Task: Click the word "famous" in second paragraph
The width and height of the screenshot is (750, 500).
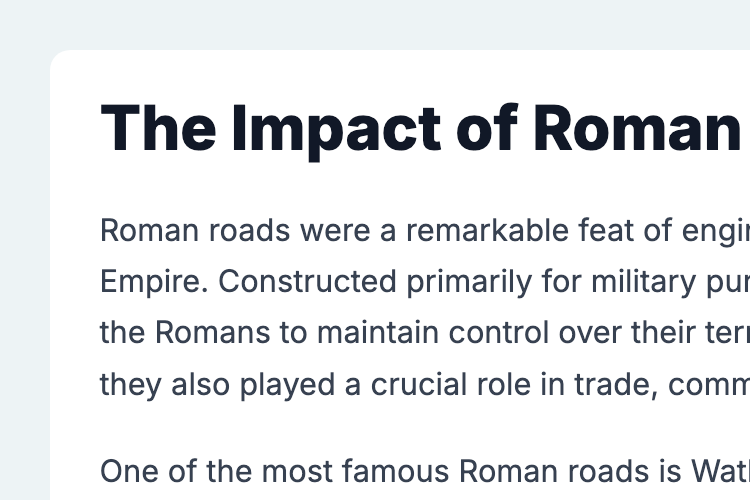Action: tap(396, 471)
